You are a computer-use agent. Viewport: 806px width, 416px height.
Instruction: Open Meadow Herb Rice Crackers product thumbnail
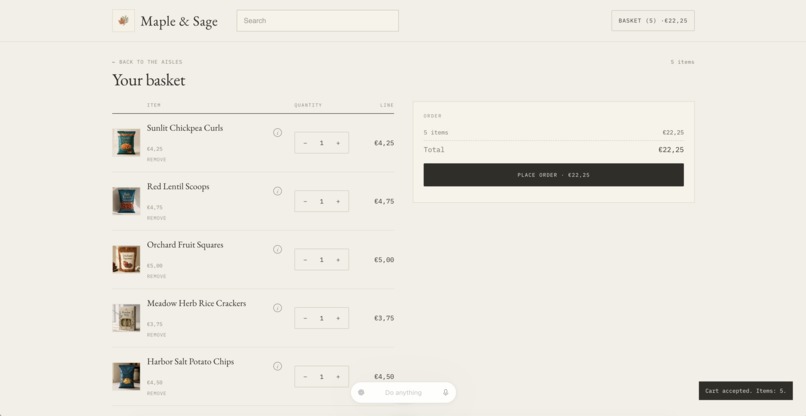tap(126, 318)
